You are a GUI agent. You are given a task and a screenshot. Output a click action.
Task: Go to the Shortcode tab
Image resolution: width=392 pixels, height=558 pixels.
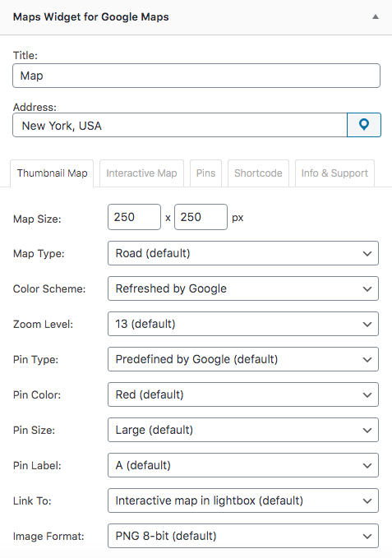(258, 173)
